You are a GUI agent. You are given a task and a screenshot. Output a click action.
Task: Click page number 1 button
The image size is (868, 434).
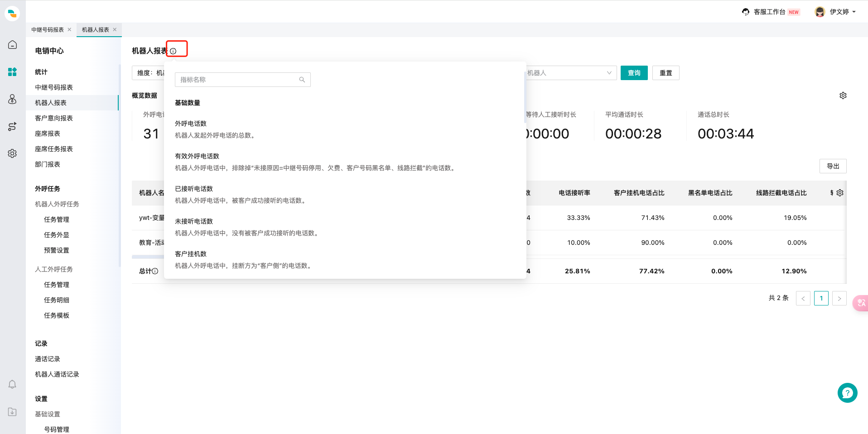tap(821, 298)
